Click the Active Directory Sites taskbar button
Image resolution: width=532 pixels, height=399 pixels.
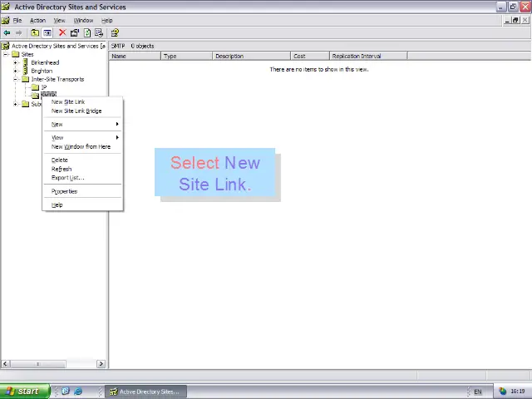[146, 392]
